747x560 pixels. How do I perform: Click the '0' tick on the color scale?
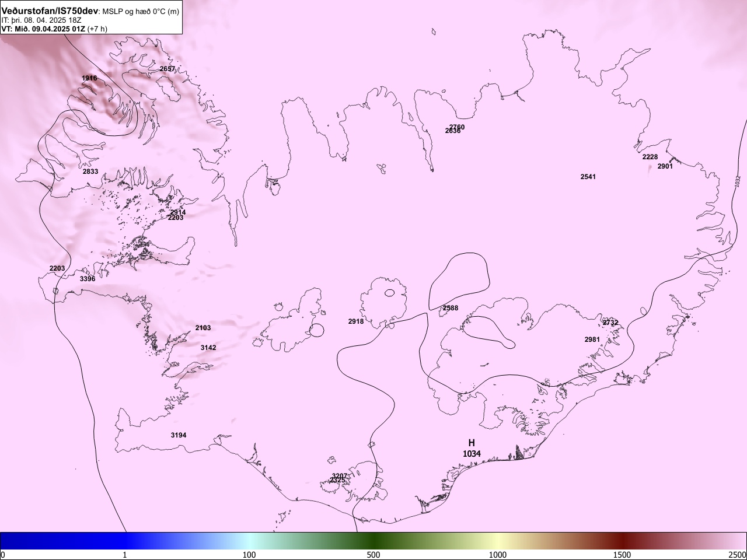coord(3,554)
